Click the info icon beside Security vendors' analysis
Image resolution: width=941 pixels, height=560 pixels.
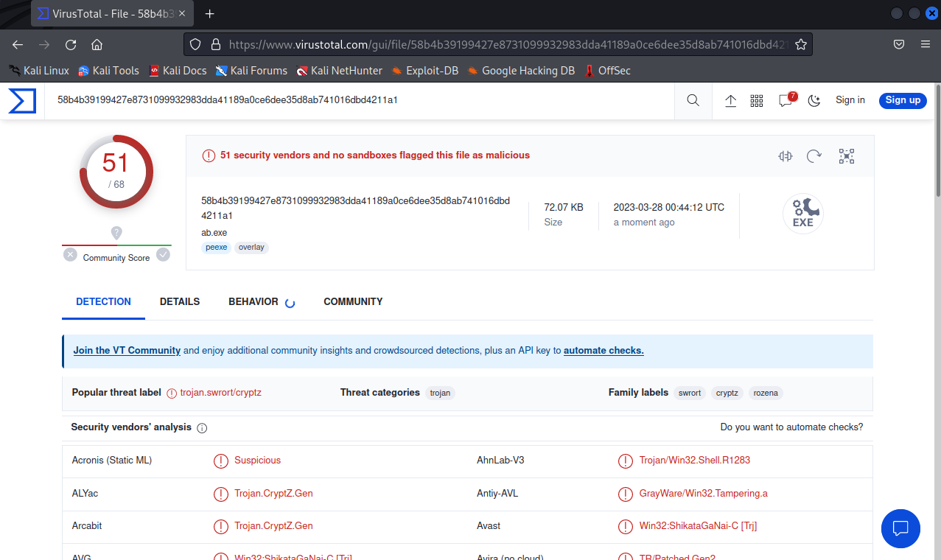coord(202,428)
